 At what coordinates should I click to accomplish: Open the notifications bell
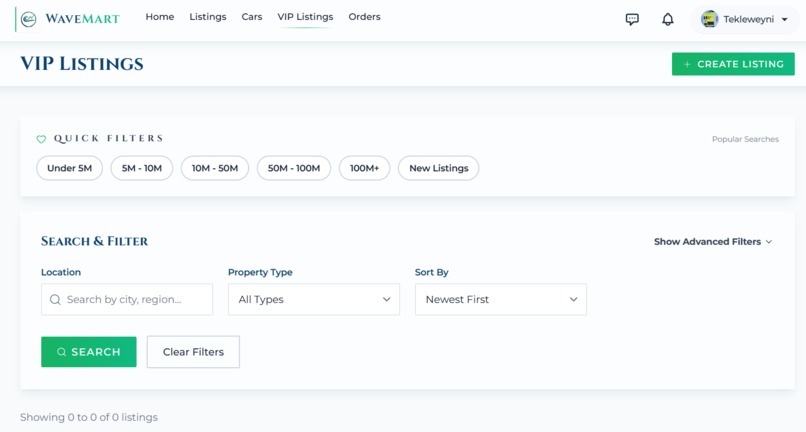coord(667,20)
